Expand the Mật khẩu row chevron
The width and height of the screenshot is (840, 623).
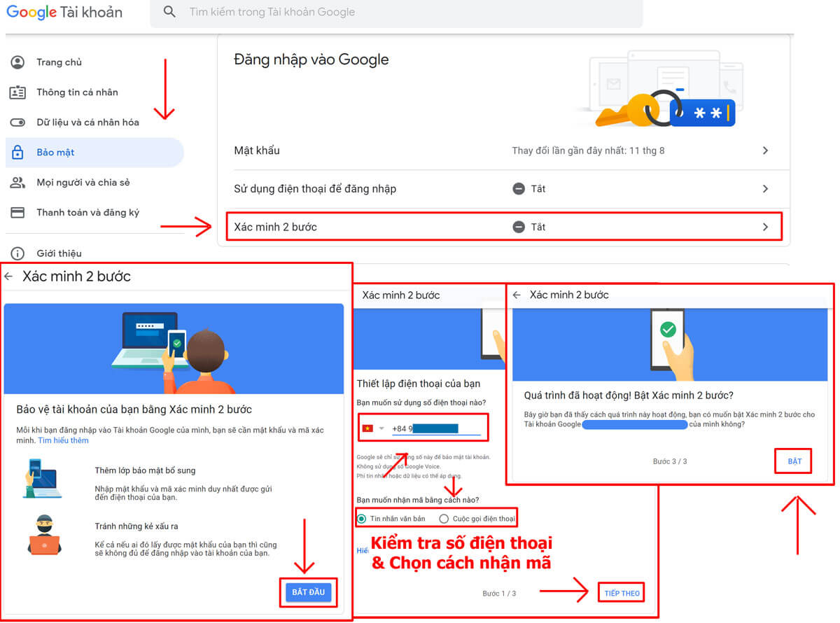tap(765, 150)
